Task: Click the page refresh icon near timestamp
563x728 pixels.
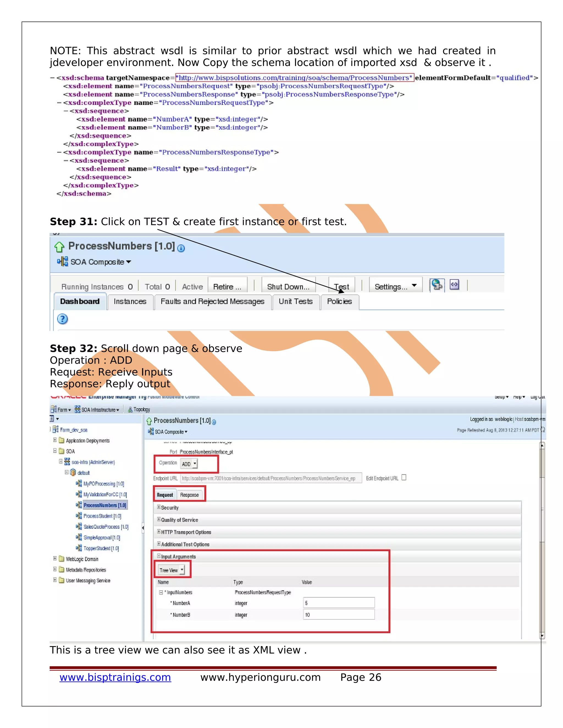Action: click(543, 430)
